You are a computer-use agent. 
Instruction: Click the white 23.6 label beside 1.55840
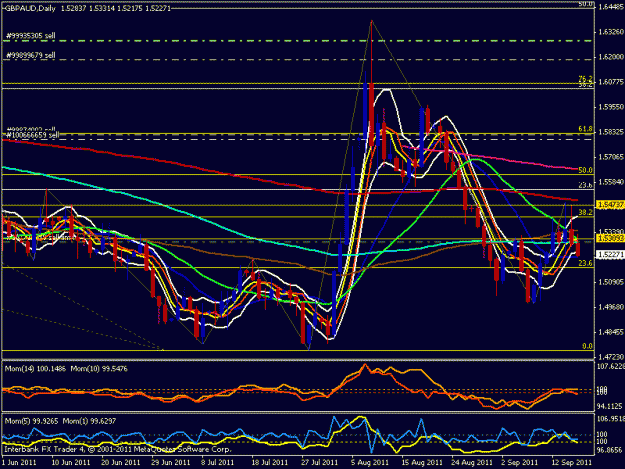[585, 185]
